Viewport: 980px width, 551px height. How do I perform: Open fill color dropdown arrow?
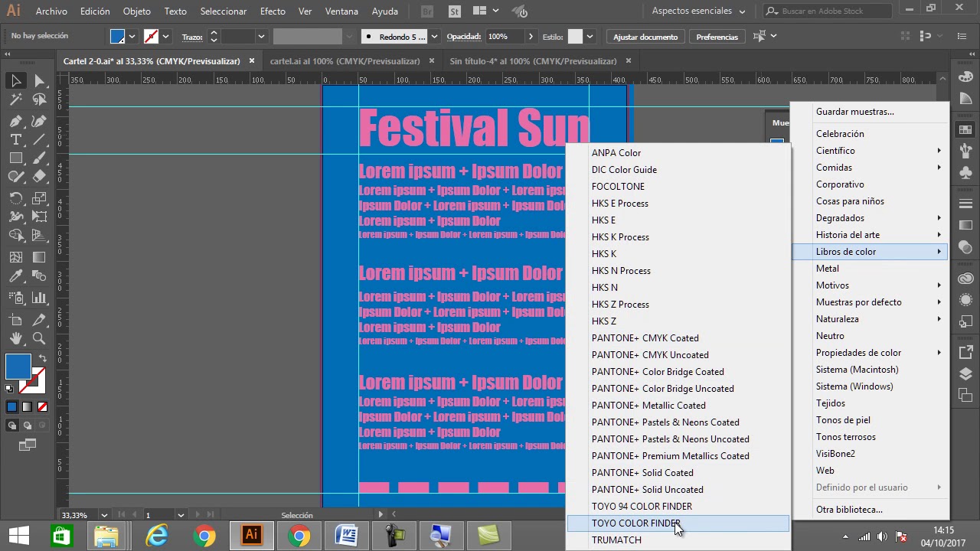(132, 37)
